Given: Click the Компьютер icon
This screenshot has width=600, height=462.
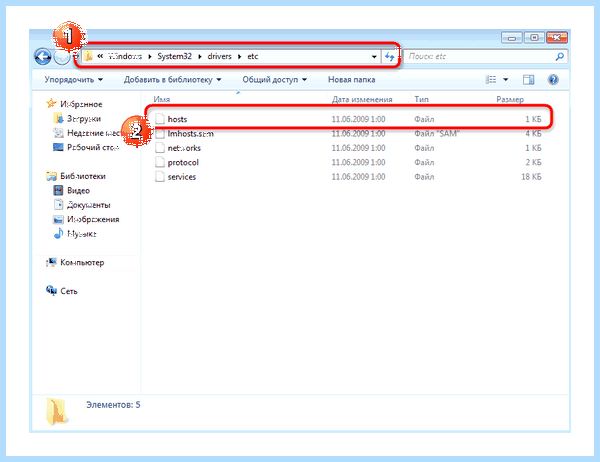Looking at the screenshot, I should click(51, 262).
